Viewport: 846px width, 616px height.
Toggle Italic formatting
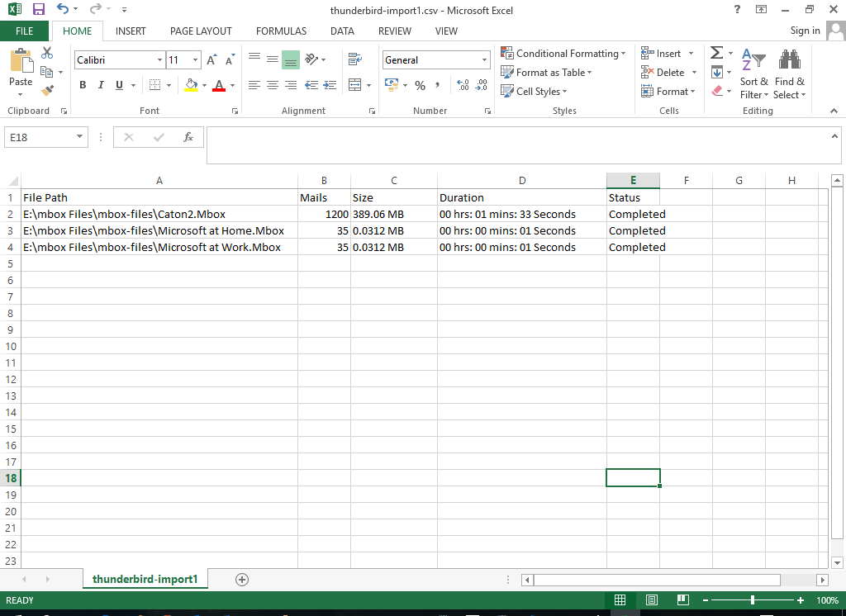101,85
